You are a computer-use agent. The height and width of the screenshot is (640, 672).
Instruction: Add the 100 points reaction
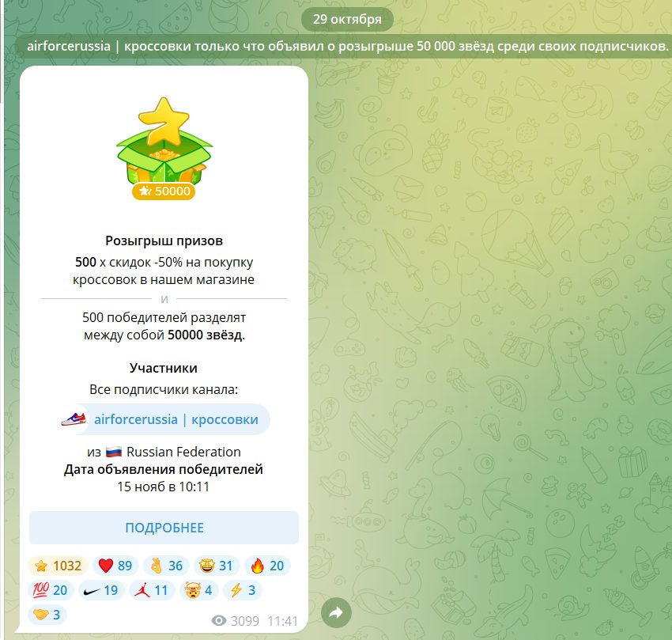pyautogui.click(x=51, y=590)
